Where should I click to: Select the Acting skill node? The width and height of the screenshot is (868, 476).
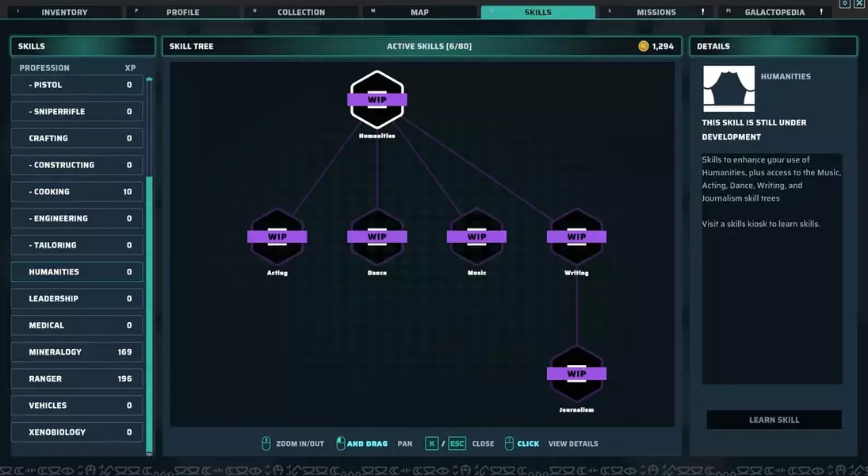coord(277,236)
